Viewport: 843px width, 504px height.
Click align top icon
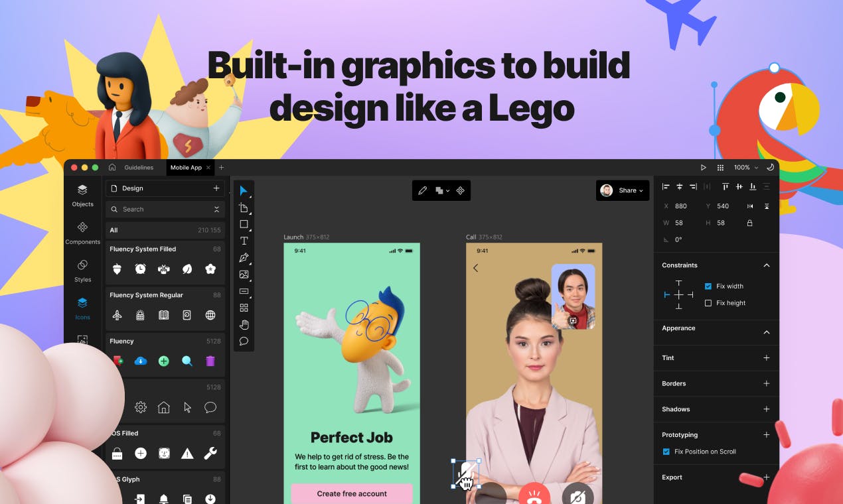pyautogui.click(x=726, y=187)
